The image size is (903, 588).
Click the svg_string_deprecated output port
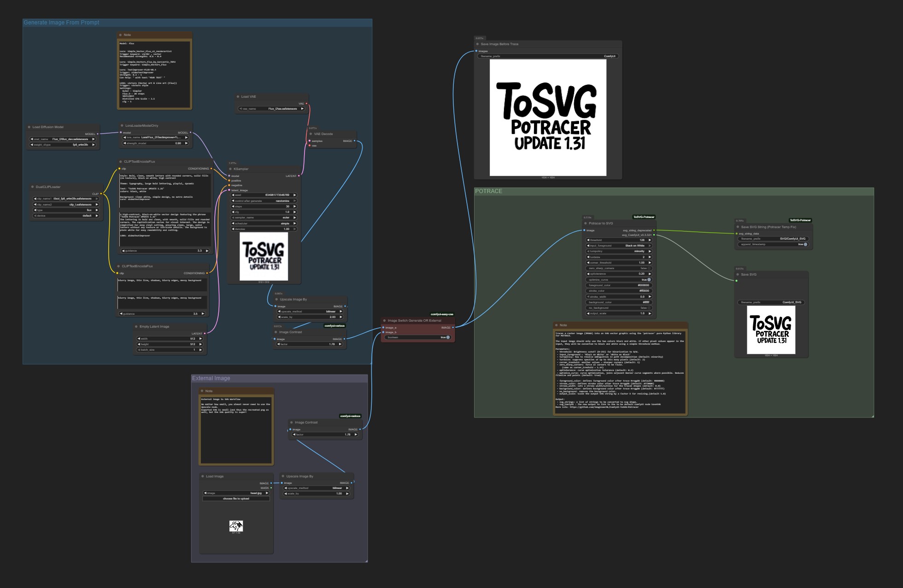tap(654, 230)
